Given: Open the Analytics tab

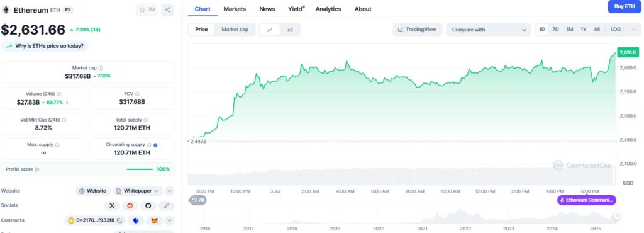Looking at the screenshot, I should [x=328, y=9].
